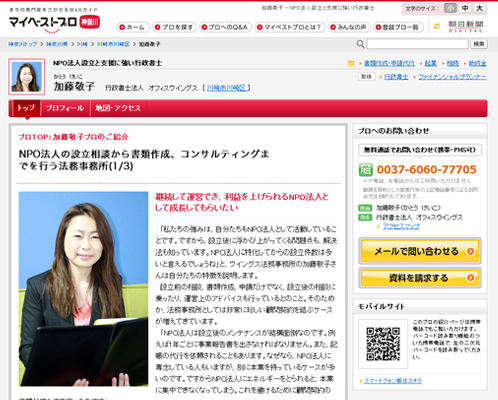
Task: Click the 検索 search button
Action: 479,44
